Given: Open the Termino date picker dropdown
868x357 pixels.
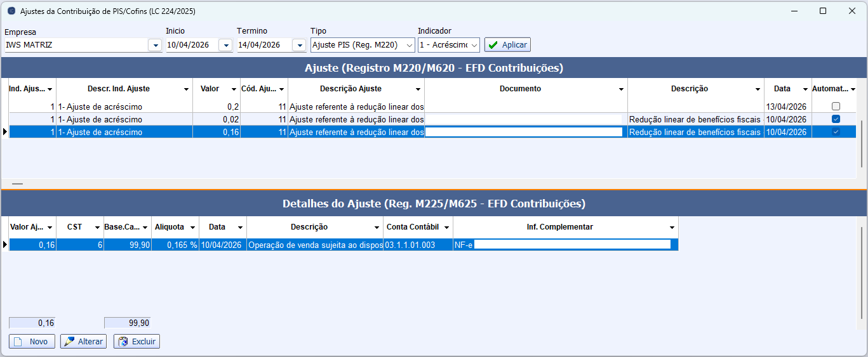Looking at the screenshot, I should [x=299, y=45].
